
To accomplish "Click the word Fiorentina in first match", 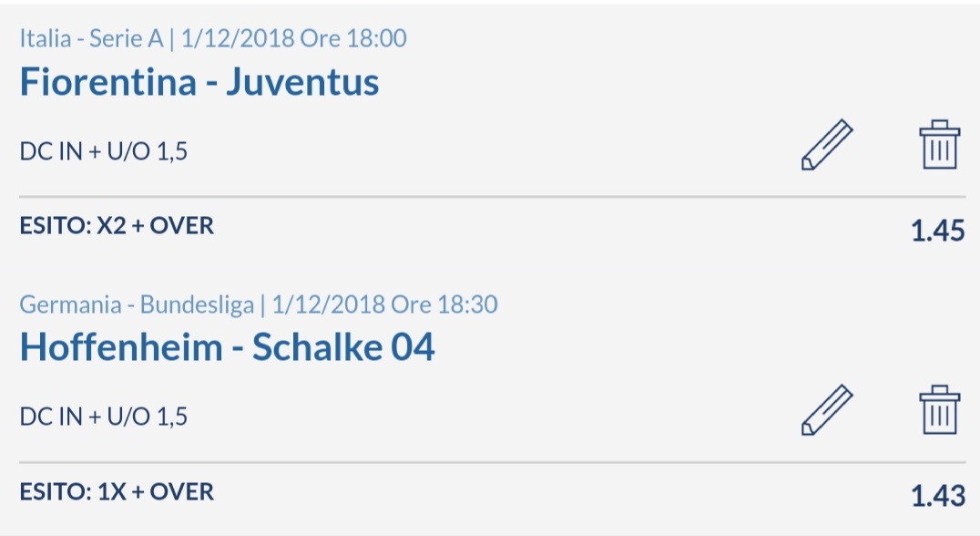I will (108, 82).
